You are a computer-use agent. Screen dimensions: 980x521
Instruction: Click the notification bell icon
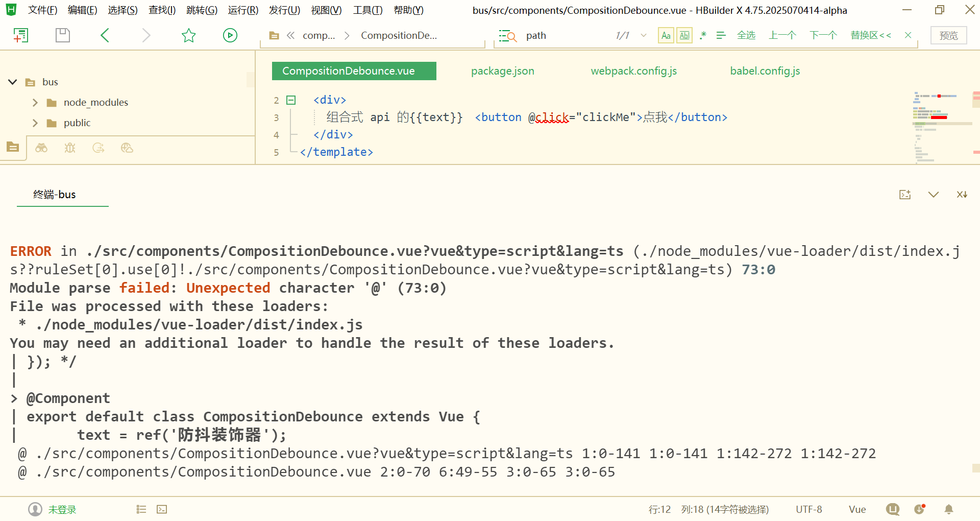[x=949, y=509]
